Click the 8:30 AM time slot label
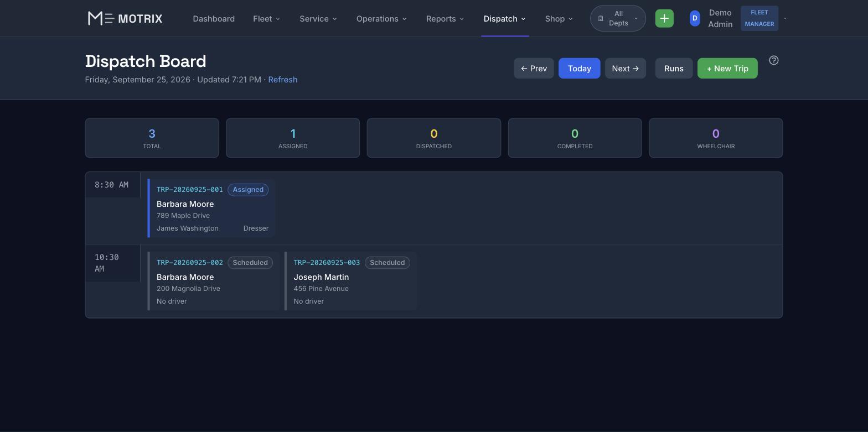Screen dimensions: 868x432 (x=111, y=185)
